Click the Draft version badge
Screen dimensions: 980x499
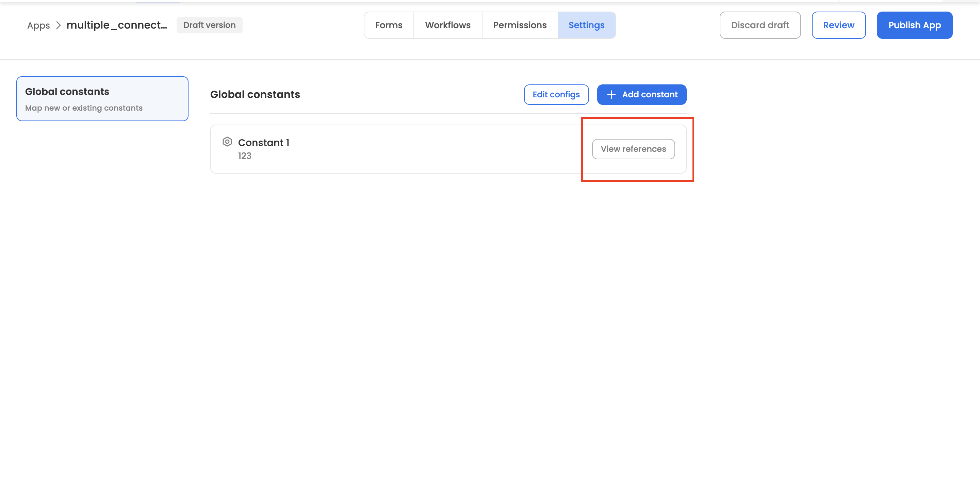(x=209, y=25)
